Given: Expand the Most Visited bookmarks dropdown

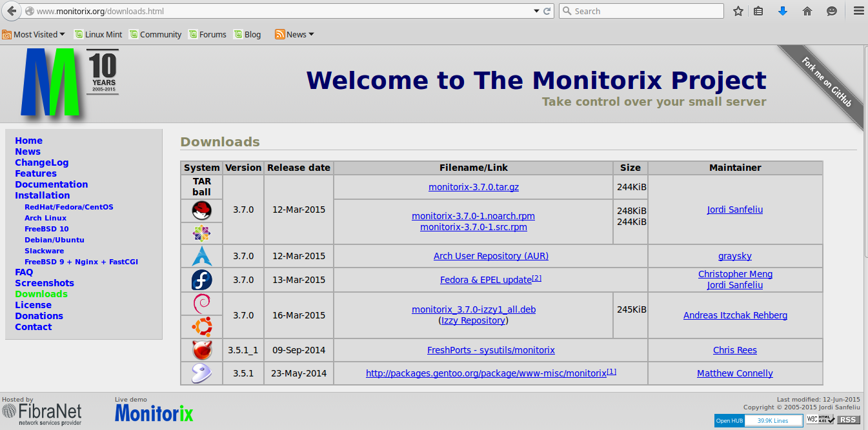Looking at the screenshot, I should (34, 34).
